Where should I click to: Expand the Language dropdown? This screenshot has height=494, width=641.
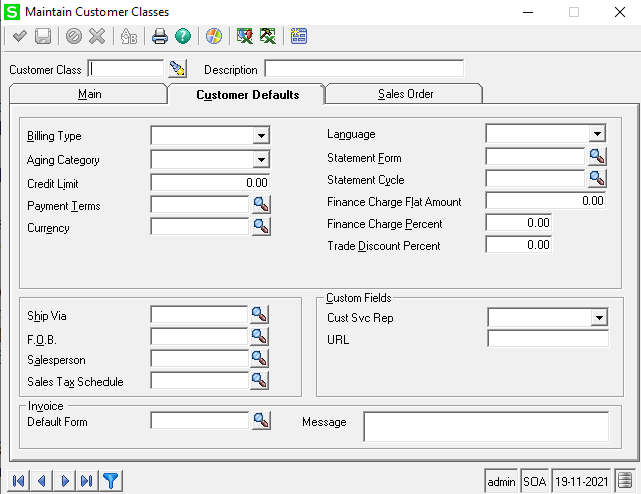point(597,133)
